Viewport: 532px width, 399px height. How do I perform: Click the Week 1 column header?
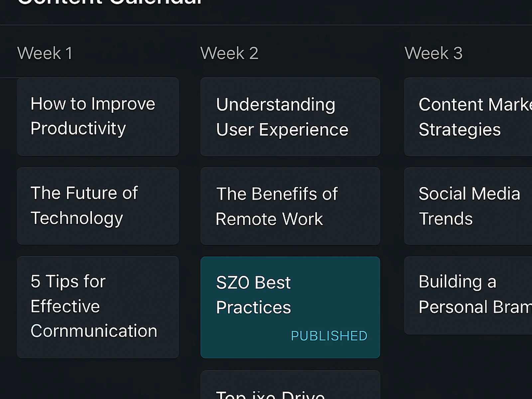[x=45, y=53]
